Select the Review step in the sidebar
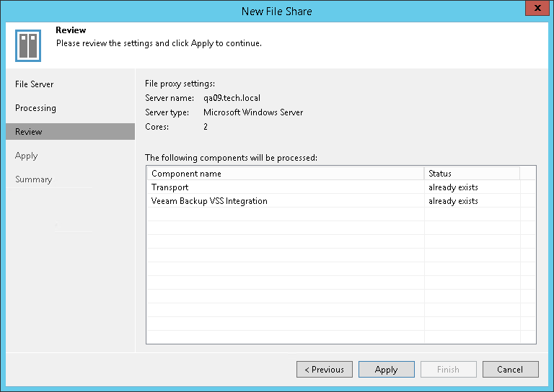This screenshot has height=392, width=554. coord(29,132)
